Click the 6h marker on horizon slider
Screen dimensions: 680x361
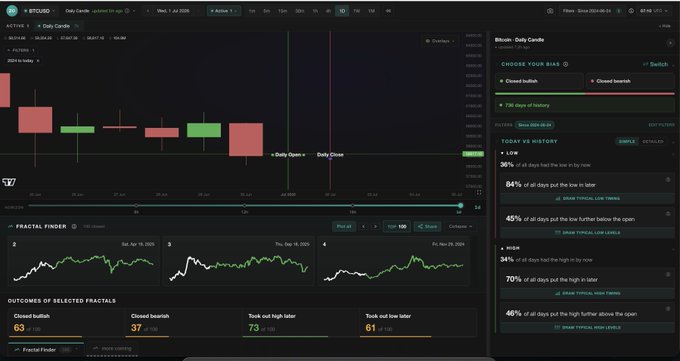click(x=136, y=206)
